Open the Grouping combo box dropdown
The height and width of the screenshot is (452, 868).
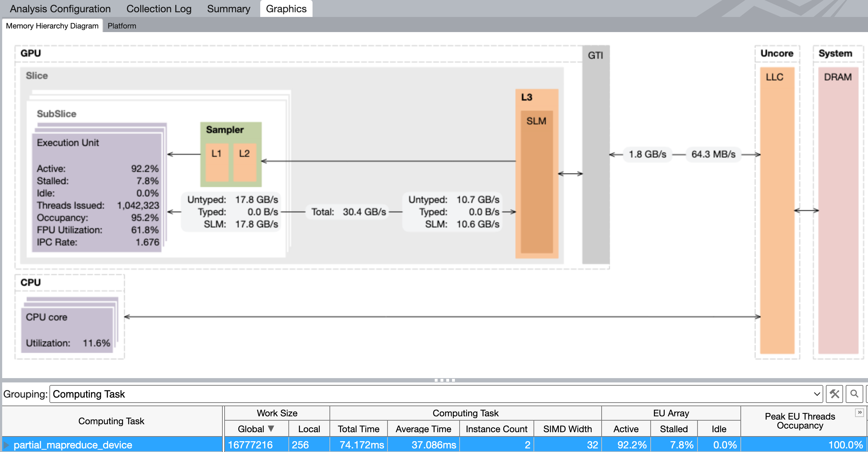[x=817, y=394]
